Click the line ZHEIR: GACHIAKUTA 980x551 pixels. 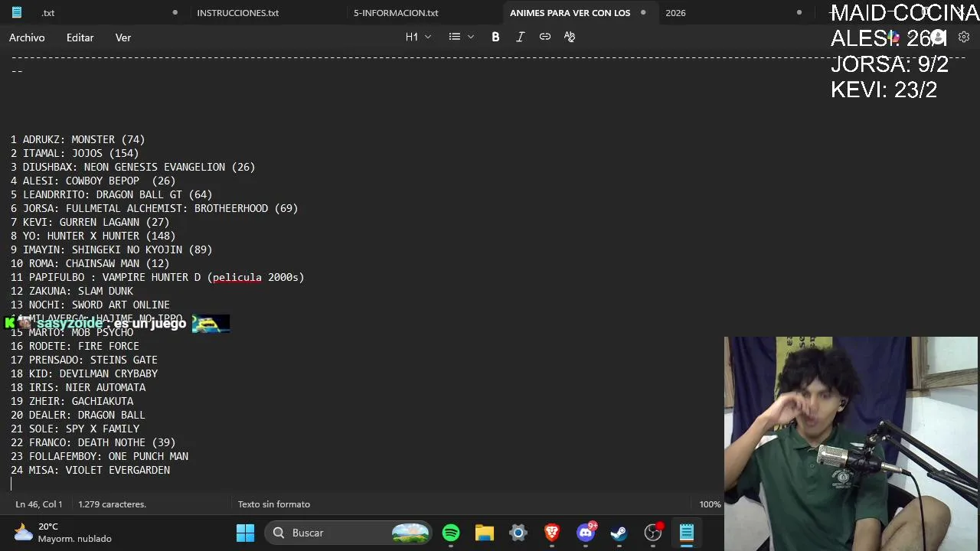pos(72,401)
